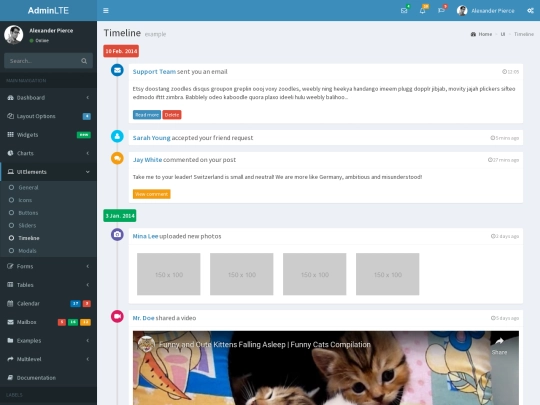Screen dimensions: 540x405
Task: Click the Documentation book icon
Action: point(10,378)
